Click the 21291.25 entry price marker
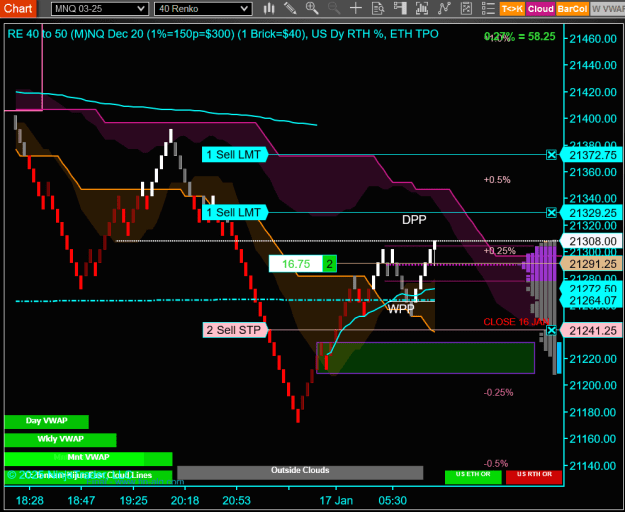 coord(592,264)
